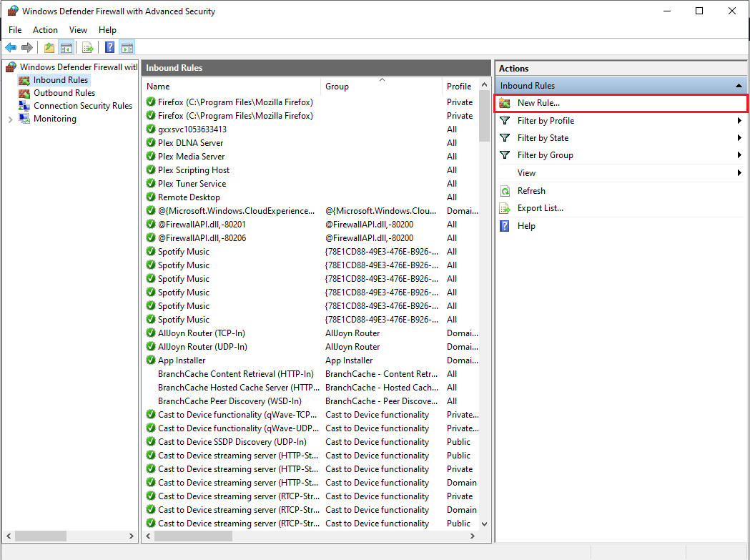This screenshot has height=560, width=750.
Task: Select Inbound Rules in the tree
Action: (60, 80)
